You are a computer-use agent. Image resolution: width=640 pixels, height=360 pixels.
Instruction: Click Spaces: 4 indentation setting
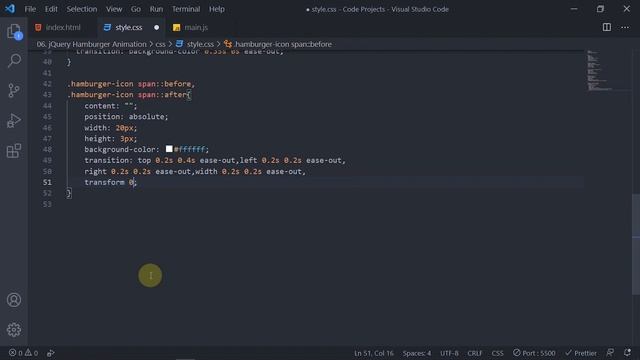point(417,353)
